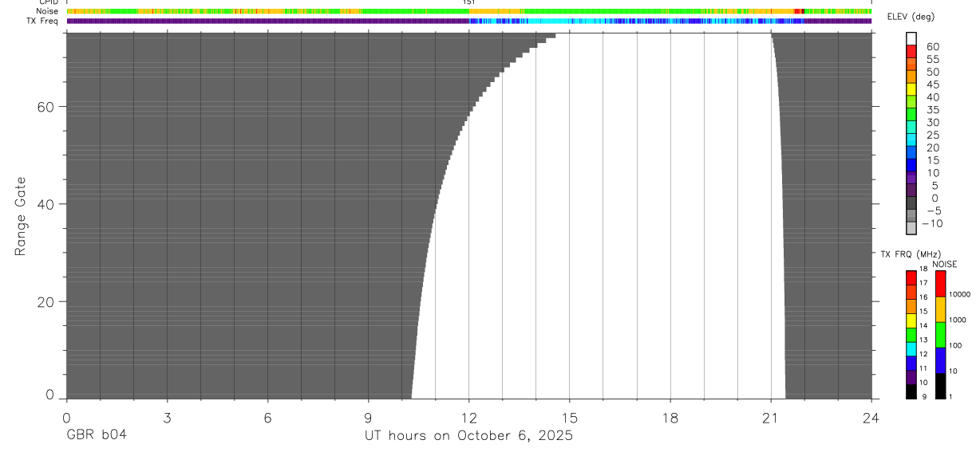Click the red segment of ELEV colorbar

coord(911,51)
